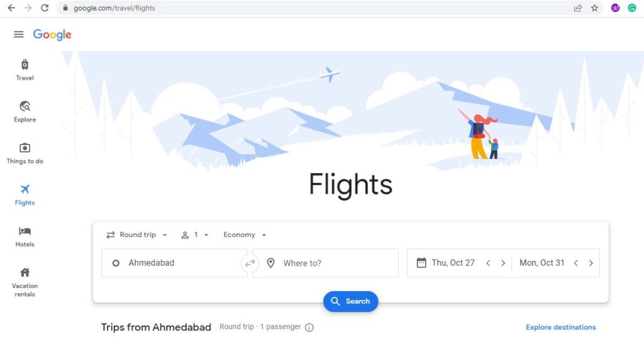This screenshot has height=339, width=644.
Task: Go to Things to do
Action: click(25, 153)
